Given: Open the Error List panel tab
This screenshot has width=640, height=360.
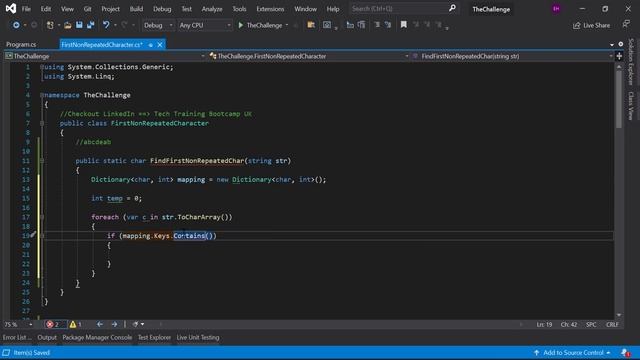Looking at the screenshot, I should (17, 338).
